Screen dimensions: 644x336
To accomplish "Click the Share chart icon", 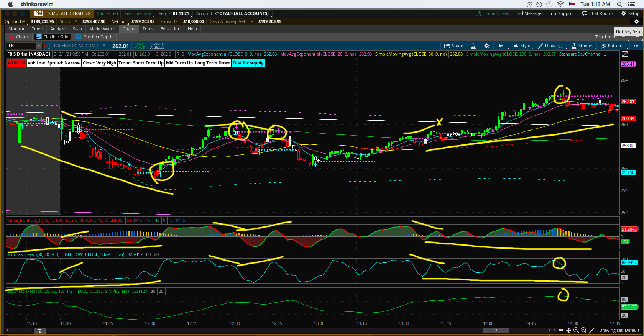I will 453,46.
